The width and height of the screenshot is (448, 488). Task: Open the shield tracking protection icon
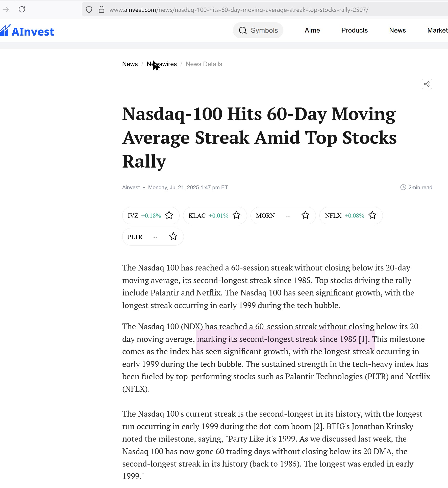click(89, 10)
